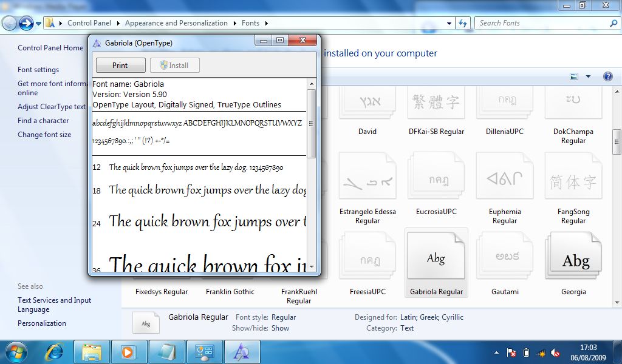
Task: Select the Gabriola Regular font icon
Action: point(436,256)
